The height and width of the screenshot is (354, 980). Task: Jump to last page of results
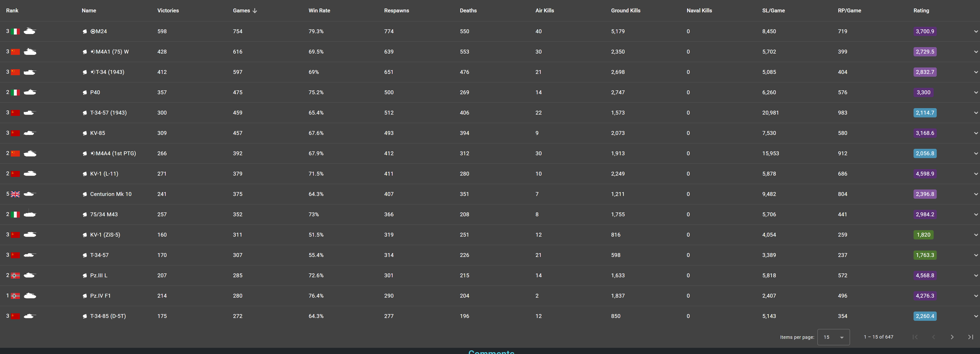(x=970, y=337)
